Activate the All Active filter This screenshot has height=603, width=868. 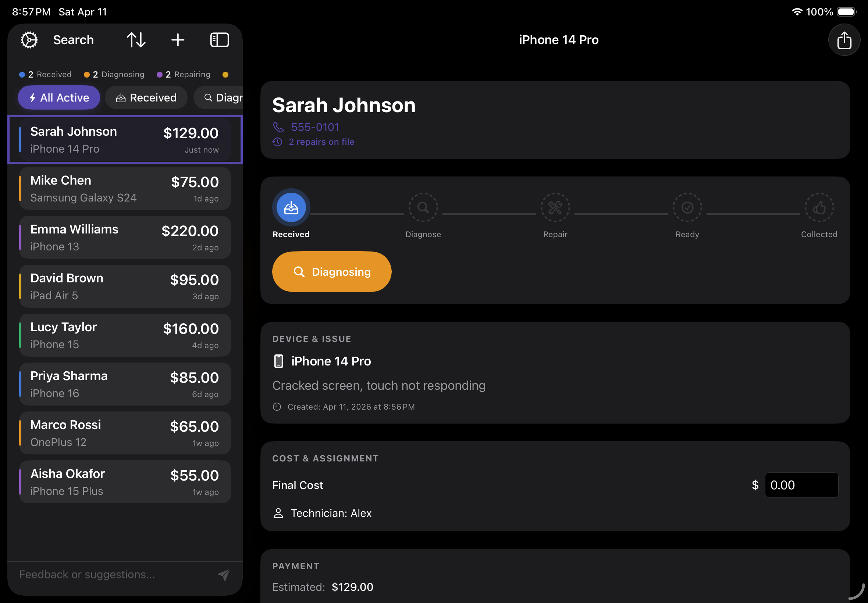tap(59, 97)
